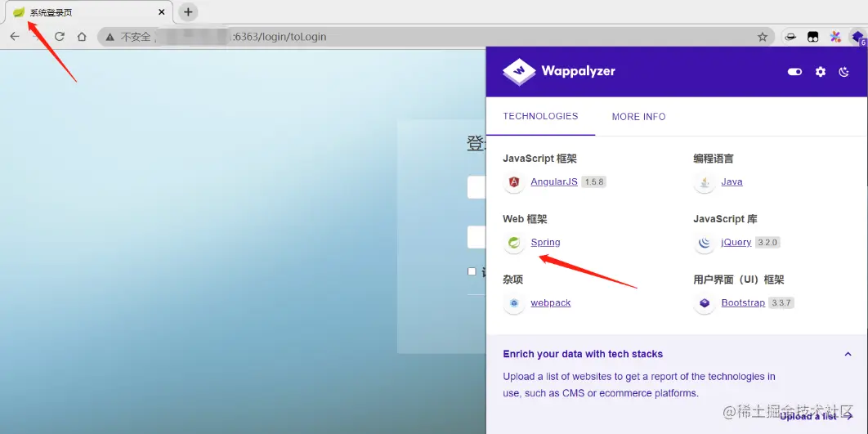
Task: Switch Wappalyzer to dark mode moon icon
Action: point(843,71)
